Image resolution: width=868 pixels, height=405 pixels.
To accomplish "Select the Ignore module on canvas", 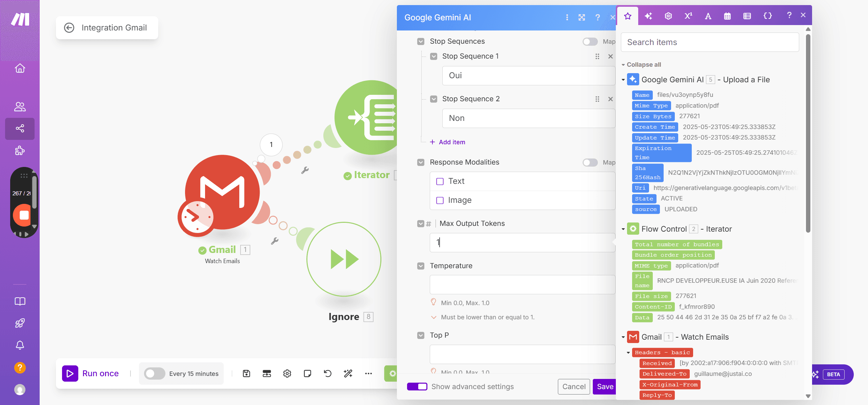I will 344,259.
